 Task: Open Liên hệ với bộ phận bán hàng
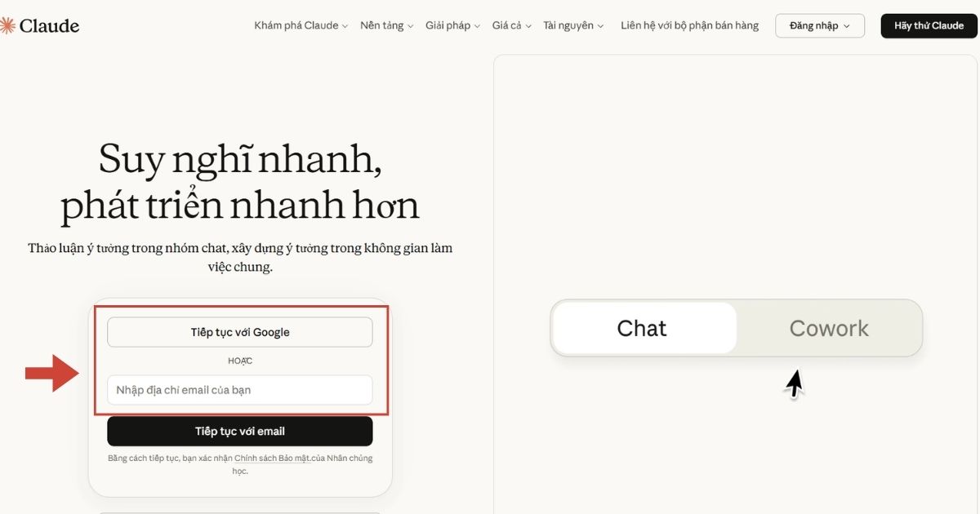[x=690, y=25]
